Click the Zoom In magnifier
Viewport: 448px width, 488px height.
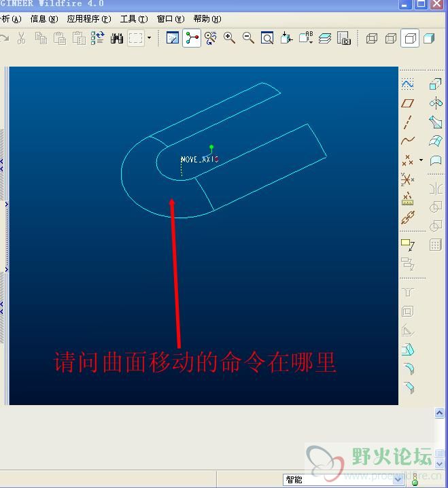(x=230, y=38)
